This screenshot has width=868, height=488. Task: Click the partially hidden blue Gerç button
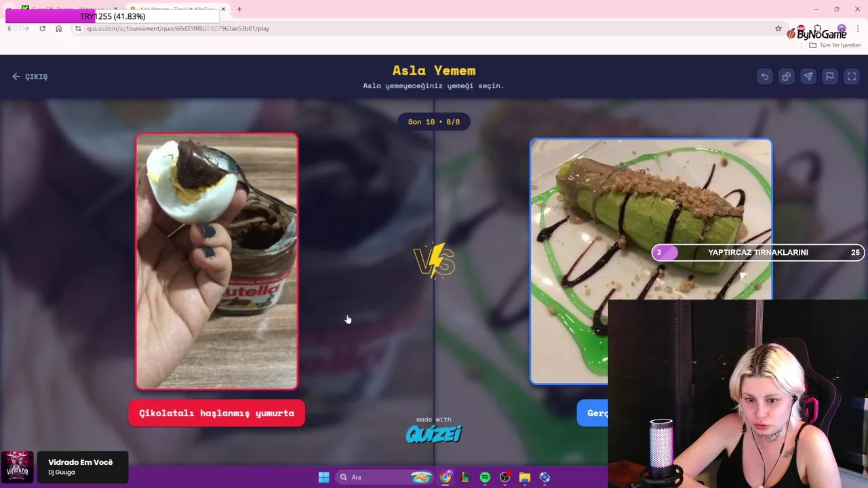[x=593, y=413]
